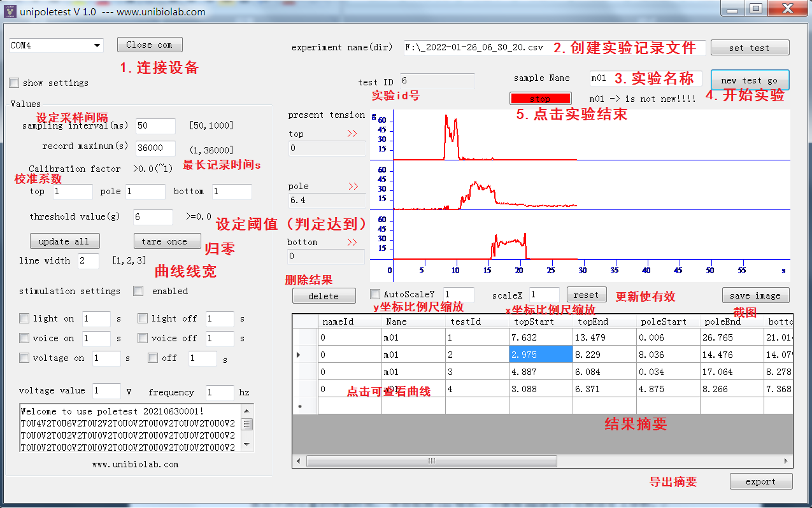Image resolution: width=812 pixels, height=508 pixels.
Task: Click the frequency input field
Action: click(220, 393)
